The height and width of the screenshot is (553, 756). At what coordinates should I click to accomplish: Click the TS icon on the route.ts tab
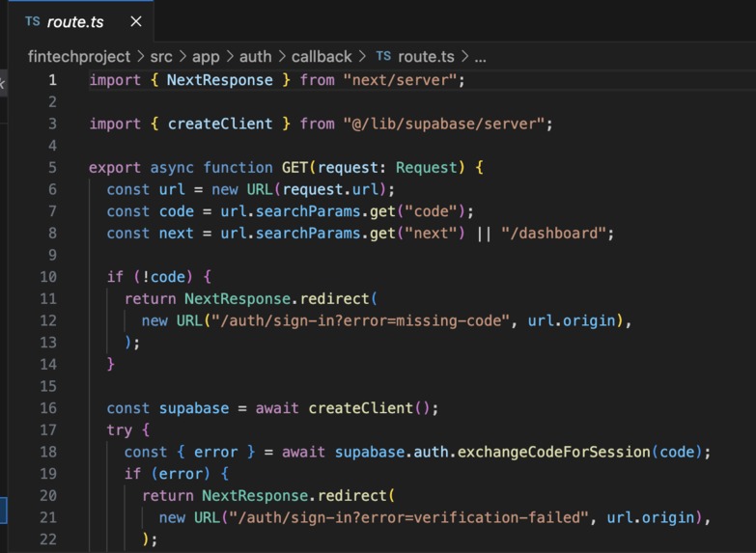(x=32, y=21)
